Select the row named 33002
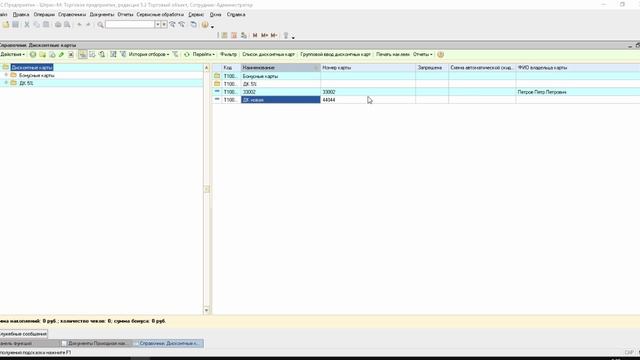The image size is (640, 360). [426, 92]
